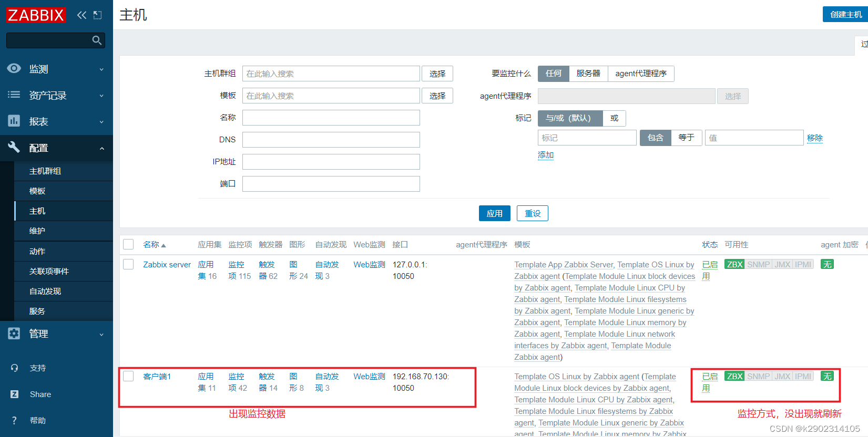Screen dimensions: 868x437
Task: Click the Z icon for Share
Action: click(x=14, y=394)
